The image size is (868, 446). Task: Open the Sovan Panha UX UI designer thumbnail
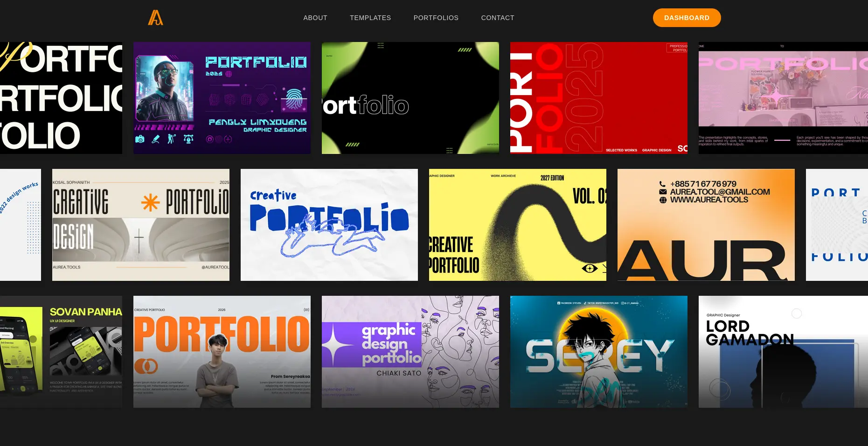pos(61,352)
